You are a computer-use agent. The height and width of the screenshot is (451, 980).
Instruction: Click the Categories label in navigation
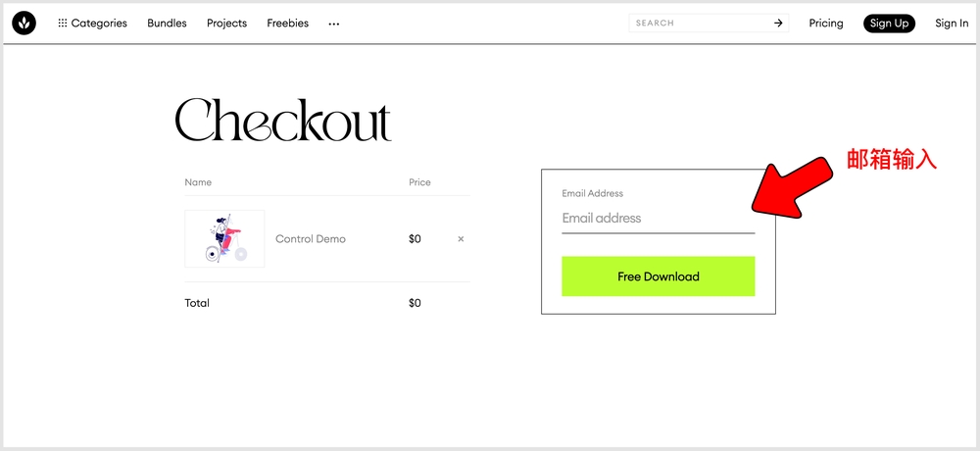(x=99, y=24)
